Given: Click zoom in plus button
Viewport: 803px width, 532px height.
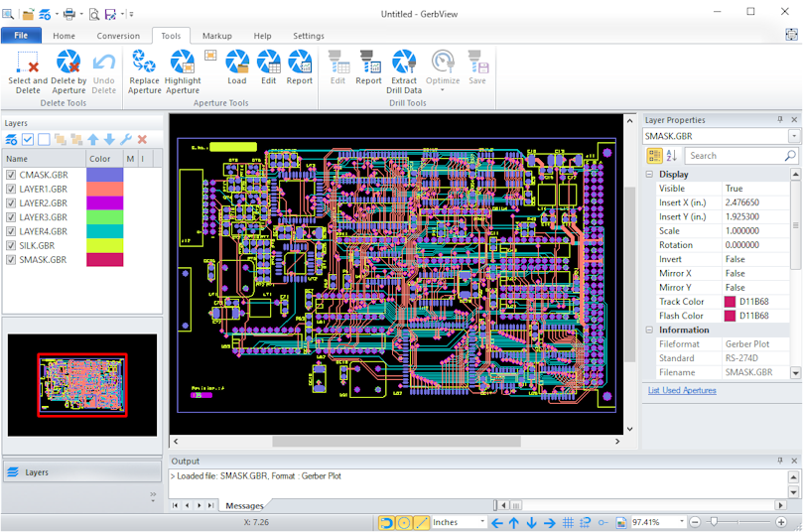Looking at the screenshot, I should pyautogui.click(x=781, y=522).
